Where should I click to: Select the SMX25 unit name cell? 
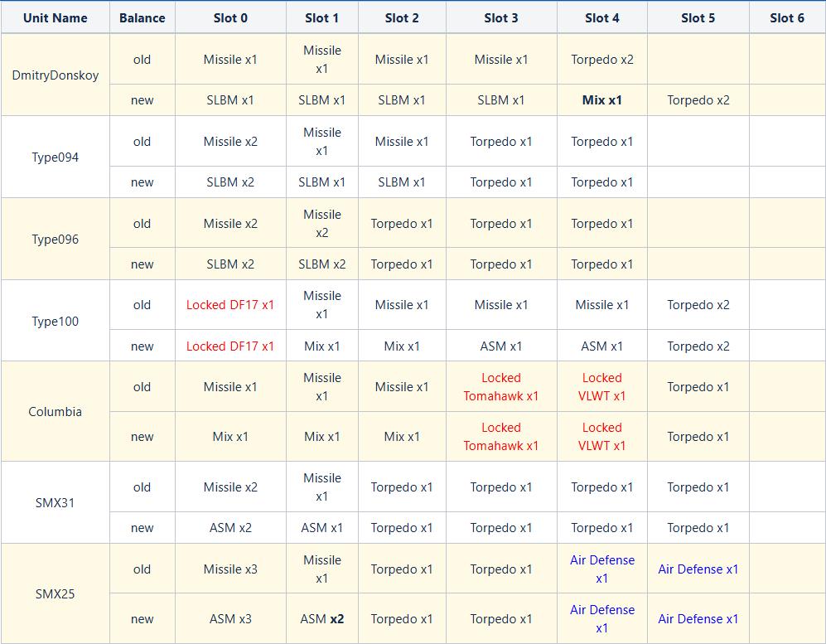coord(56,594)
